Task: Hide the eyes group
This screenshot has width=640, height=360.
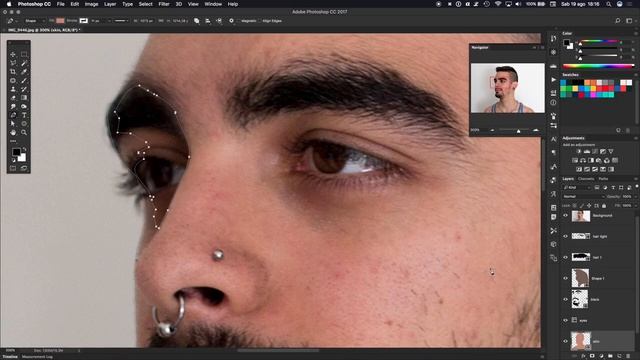Action: pos(566,320)
